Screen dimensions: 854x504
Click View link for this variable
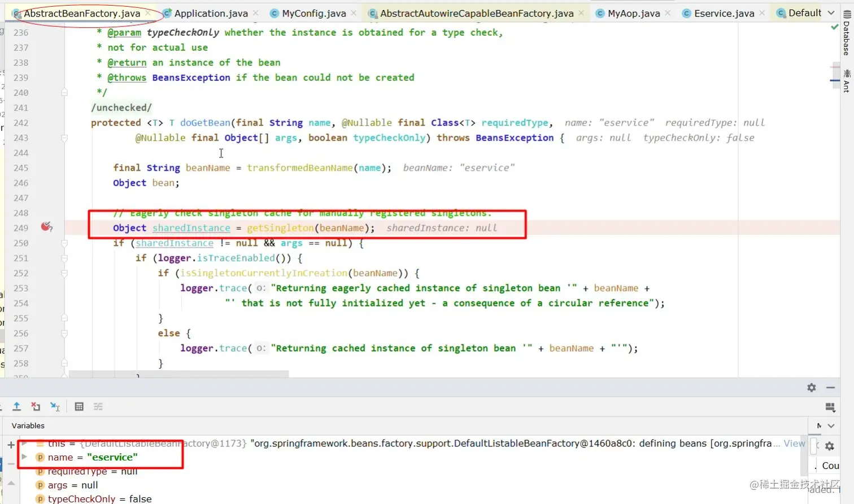[794, 443]
